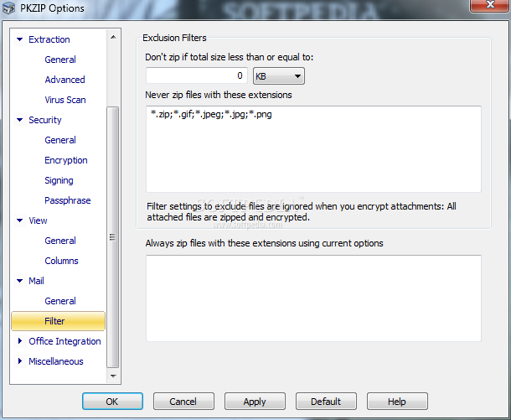Screen dimensions: 511x420
Task: Collapse the View tree section
Action: click(x=19, y=220)
